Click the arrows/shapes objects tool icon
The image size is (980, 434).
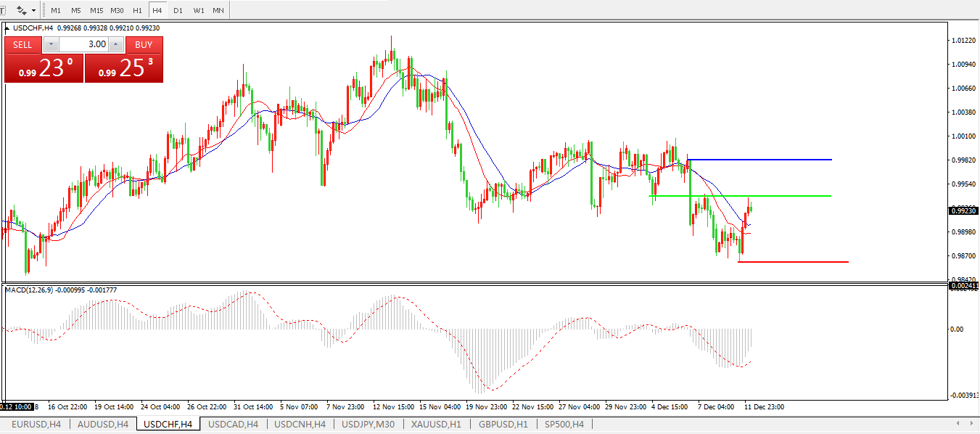point(21,11)
